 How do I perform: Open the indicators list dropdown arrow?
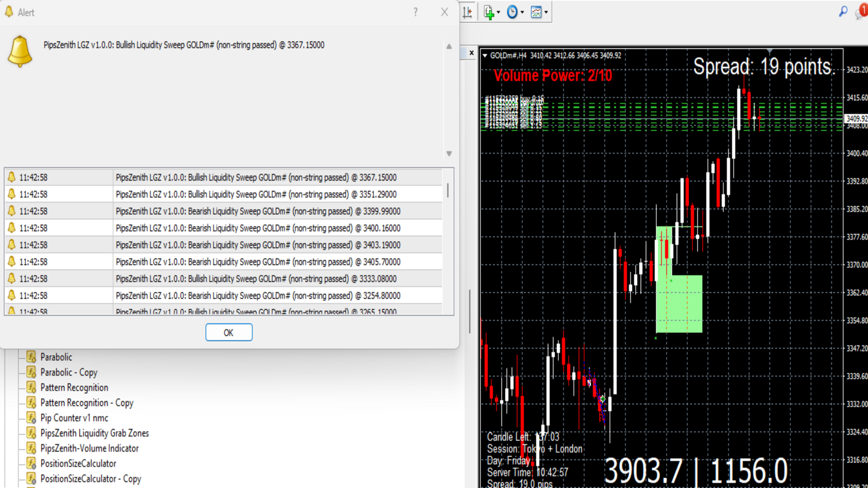click(499, 13)
